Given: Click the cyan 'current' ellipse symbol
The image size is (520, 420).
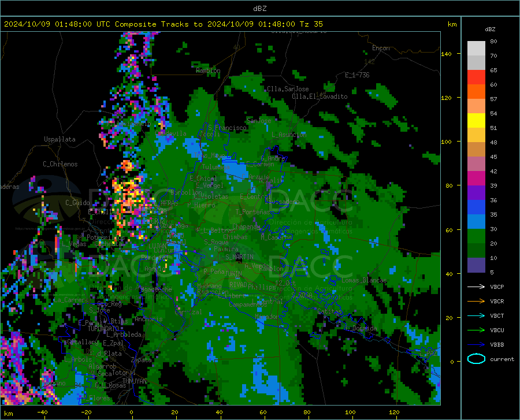Looking at the screenshot, I should pos(476,359).
